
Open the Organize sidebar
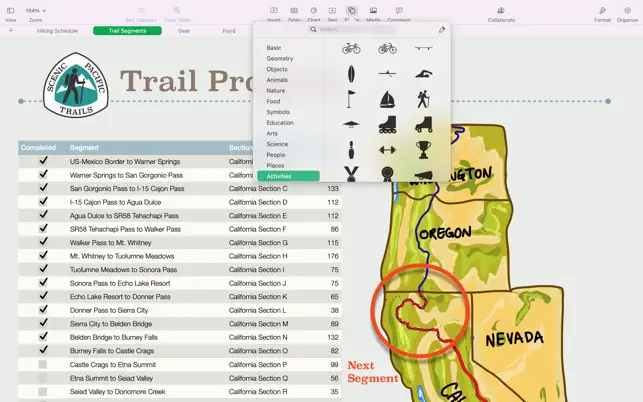pyautogui.click(x=627, y=14)
